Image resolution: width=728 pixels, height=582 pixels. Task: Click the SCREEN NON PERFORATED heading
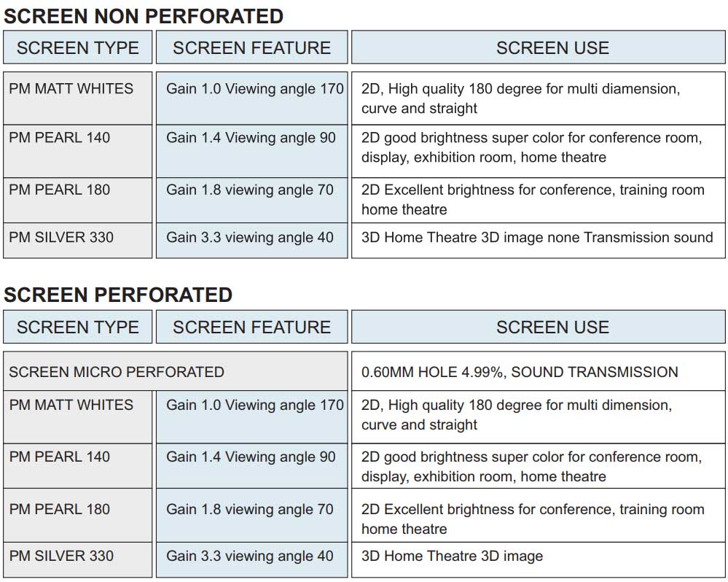coord(144,15)
